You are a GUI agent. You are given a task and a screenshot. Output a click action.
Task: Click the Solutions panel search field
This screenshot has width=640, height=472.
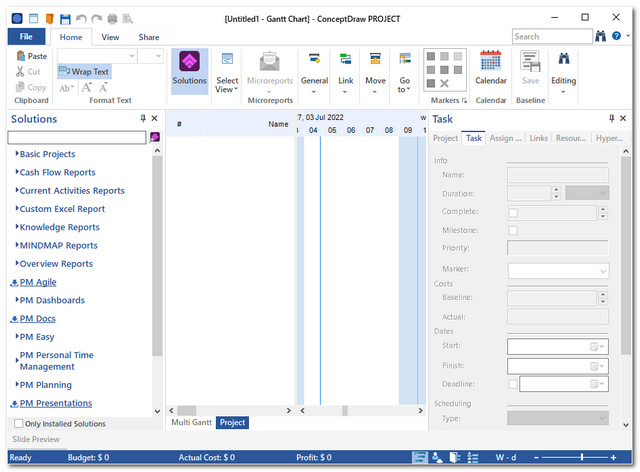point(77,137)
